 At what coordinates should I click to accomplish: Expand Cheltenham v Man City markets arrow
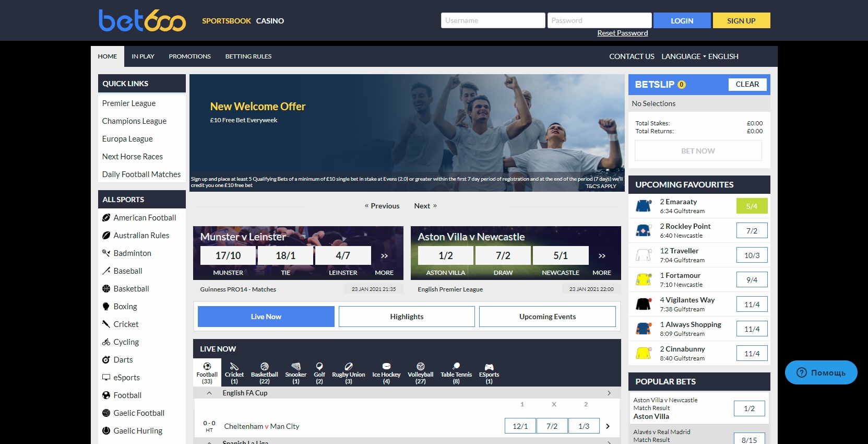coord(608,426)
